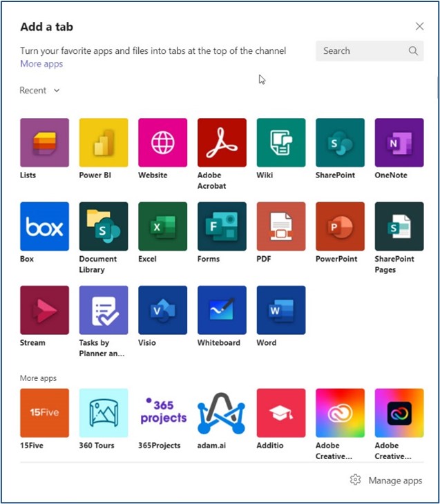This screenshot has width=440, height=504.
Task: Choose the SharePoint Pages icon
Action: (399, 226)
